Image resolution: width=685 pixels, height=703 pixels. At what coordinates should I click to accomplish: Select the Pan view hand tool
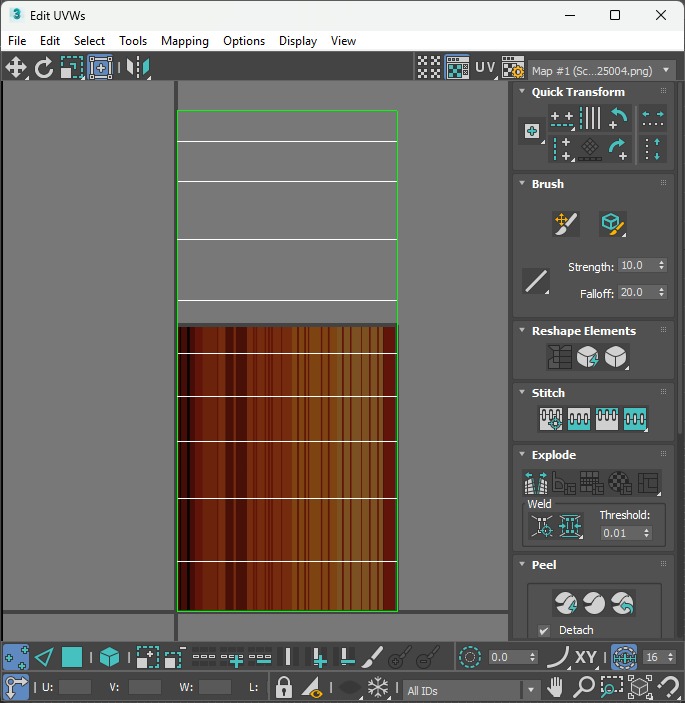[555, 686]
